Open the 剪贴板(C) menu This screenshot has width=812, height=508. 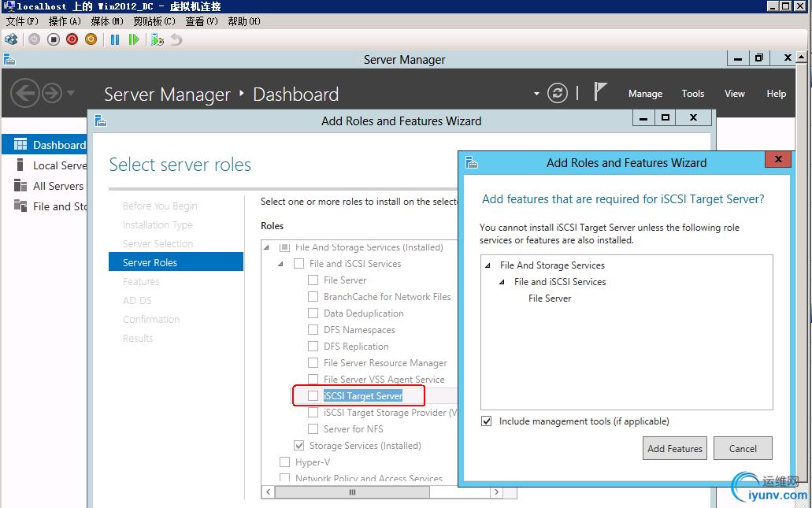click(x=154, y=21)
